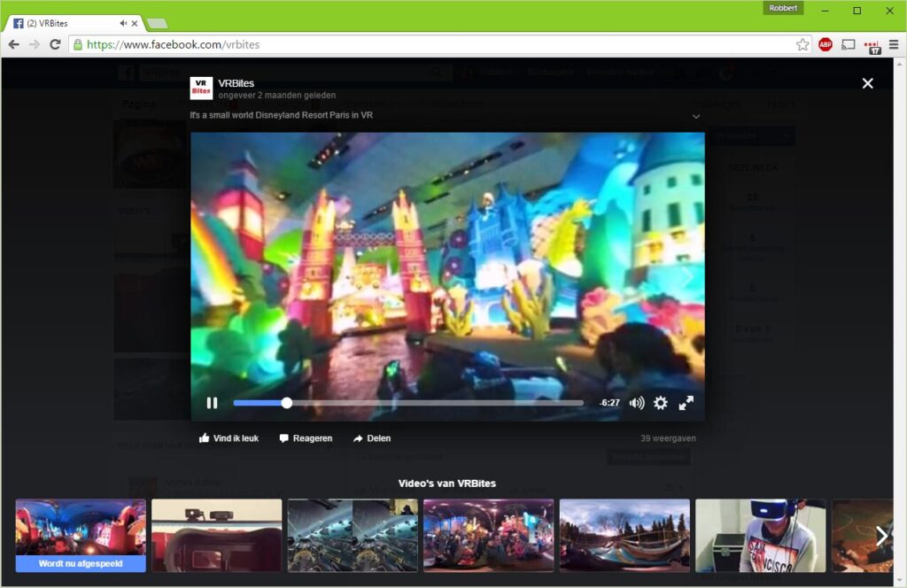The width and height of the screenshot is (907, 588).
Task: Open the Chrome menu
Action: (894, 44)
